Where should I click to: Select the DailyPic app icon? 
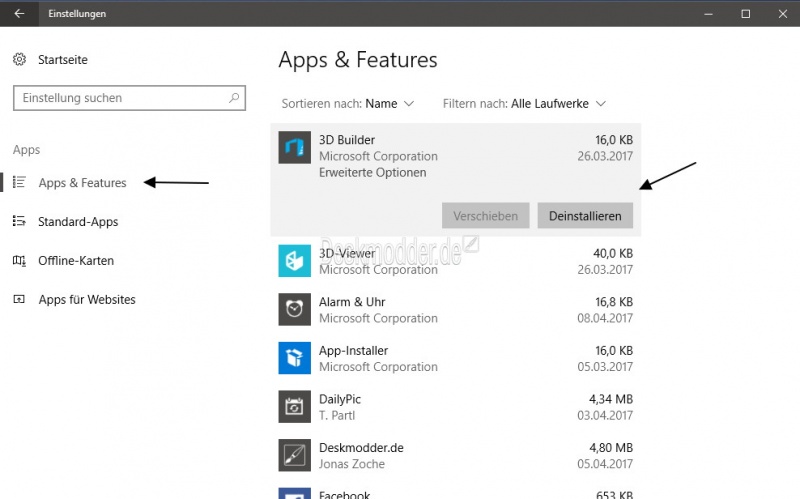pos(294,407)
